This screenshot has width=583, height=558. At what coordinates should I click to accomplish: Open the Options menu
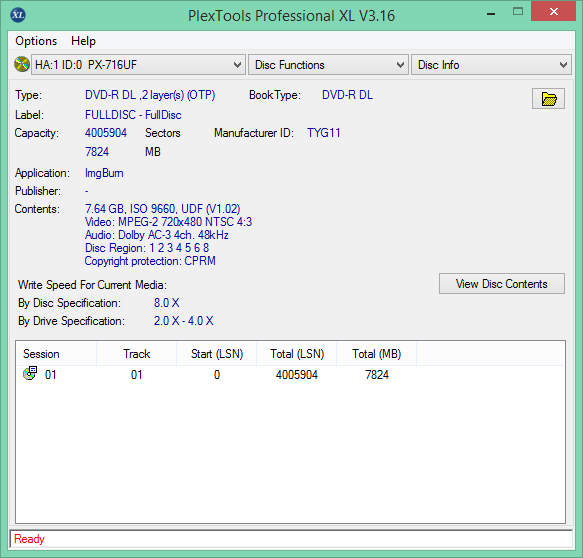[x=36, y=41]
